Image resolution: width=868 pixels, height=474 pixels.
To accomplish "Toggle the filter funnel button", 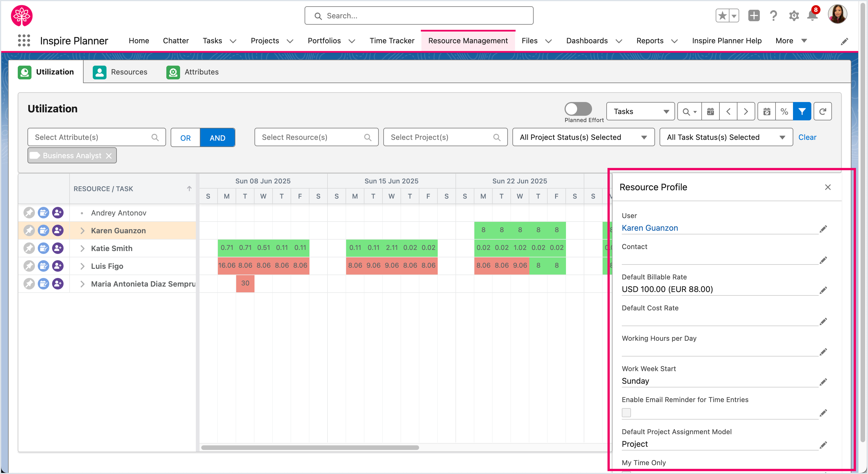I will click(802, 111).
